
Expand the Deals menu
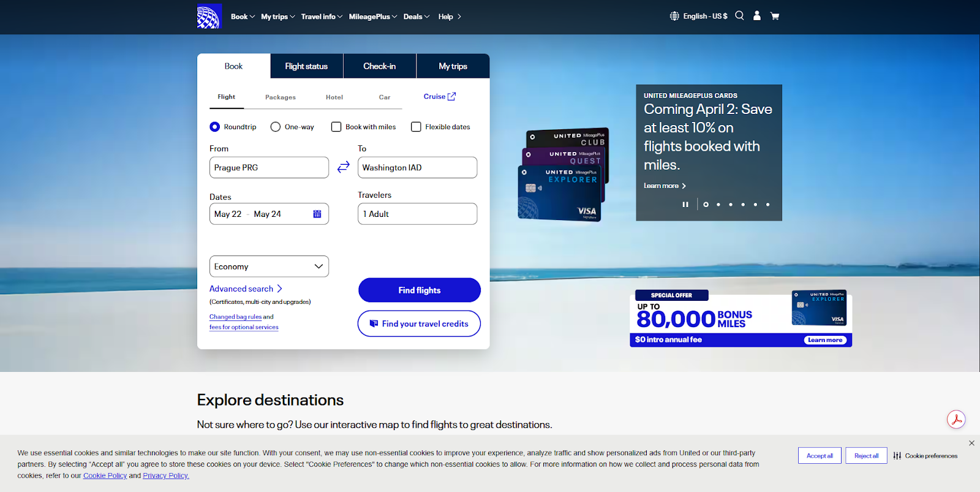click(x=417, y=17)
